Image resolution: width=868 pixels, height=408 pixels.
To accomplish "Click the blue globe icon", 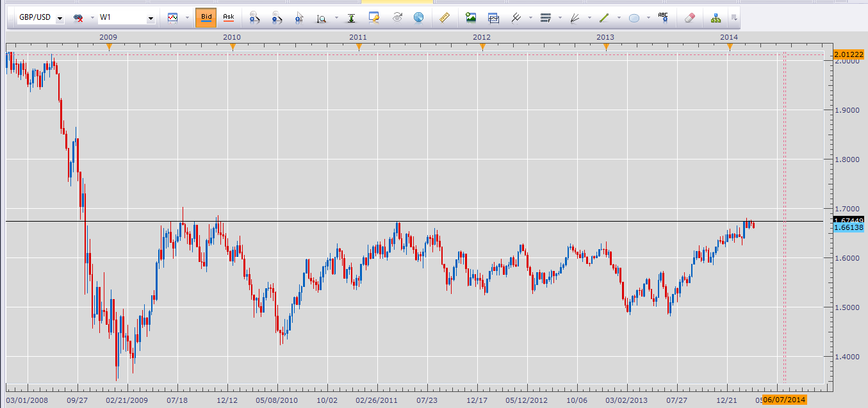I will (x=418, y=17).
